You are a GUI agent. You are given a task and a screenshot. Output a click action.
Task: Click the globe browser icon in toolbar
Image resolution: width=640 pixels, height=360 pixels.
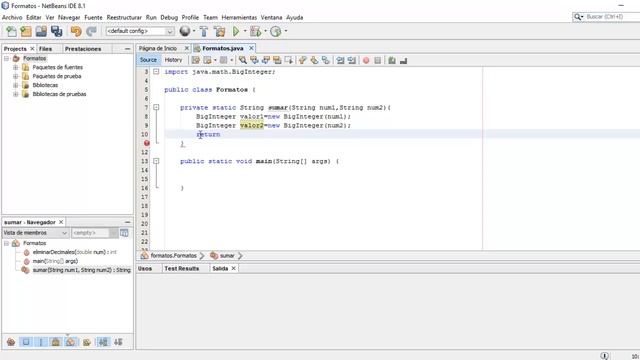[185, 31]
